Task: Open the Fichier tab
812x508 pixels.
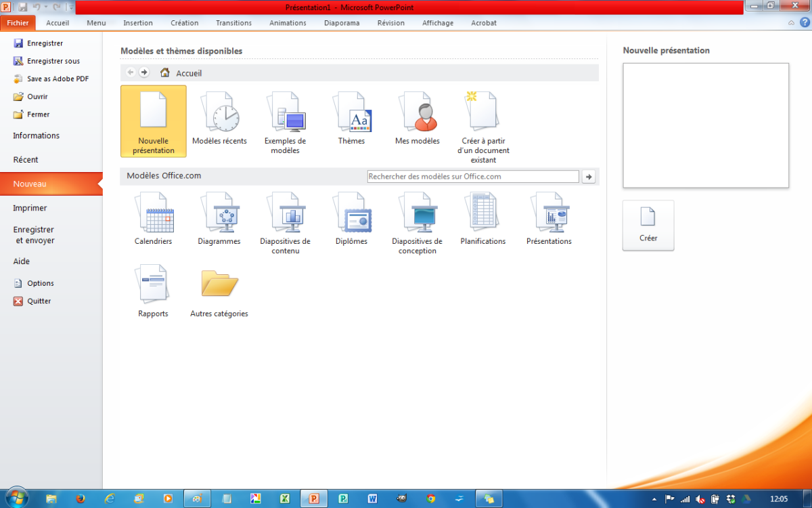Action: point(18,22)
